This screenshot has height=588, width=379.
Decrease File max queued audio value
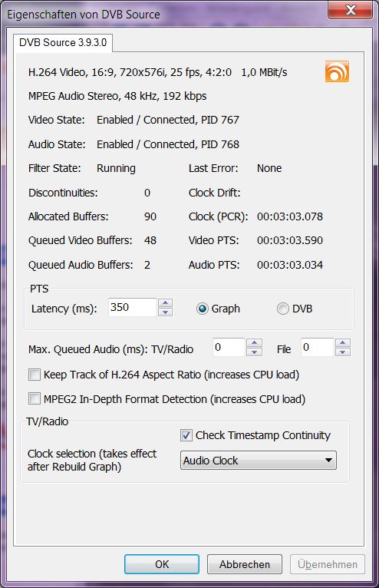coord(343,352)
